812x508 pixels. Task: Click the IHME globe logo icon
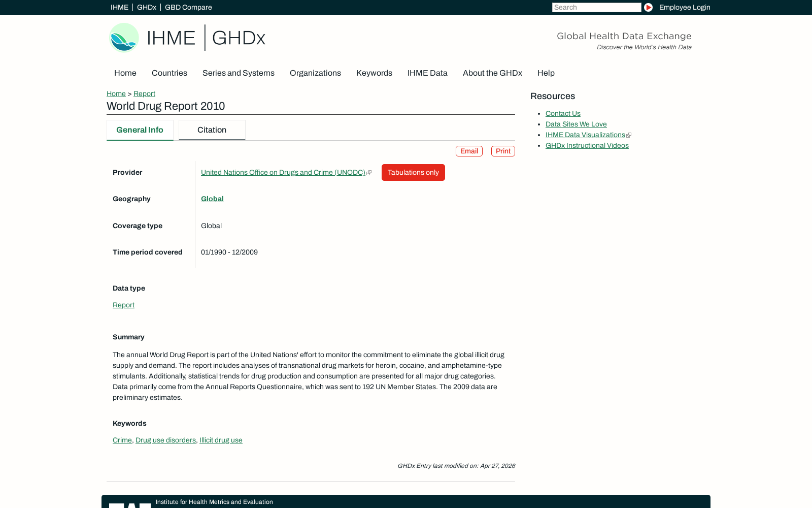coord(124,38)
